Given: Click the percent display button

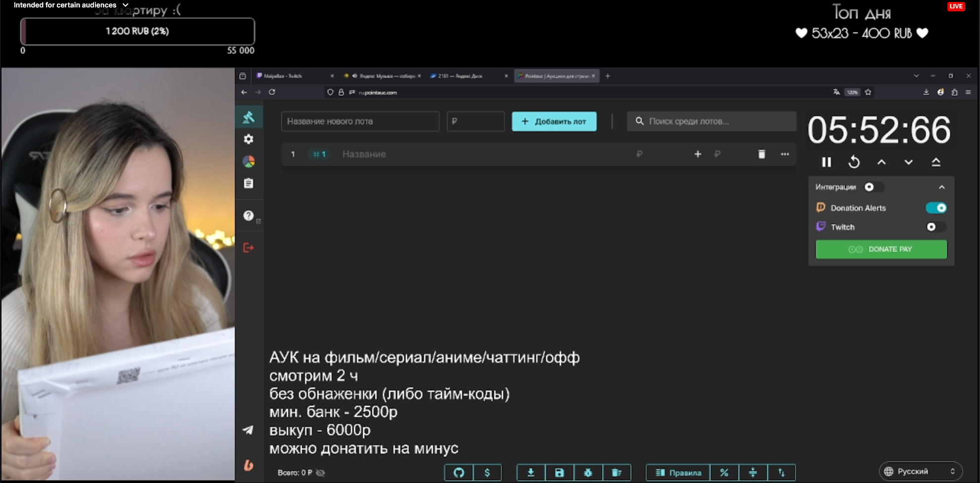Looking at the screenshot, I should coord(724,473).
